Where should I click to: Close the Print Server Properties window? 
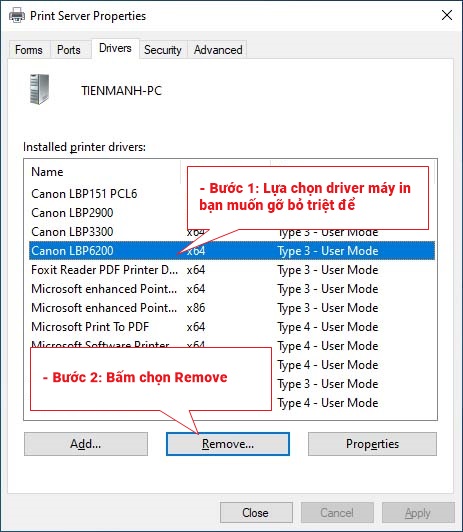[x=447, y=15]
